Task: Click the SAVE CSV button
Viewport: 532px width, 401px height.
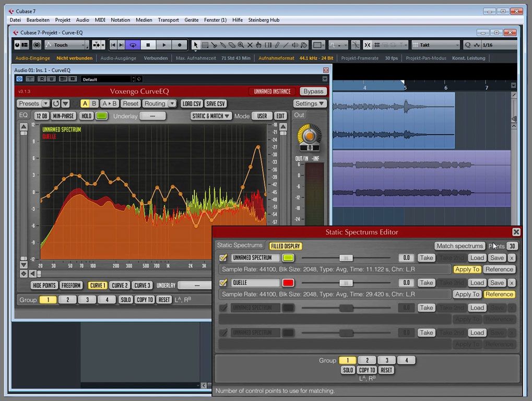Action: [216, 103]
